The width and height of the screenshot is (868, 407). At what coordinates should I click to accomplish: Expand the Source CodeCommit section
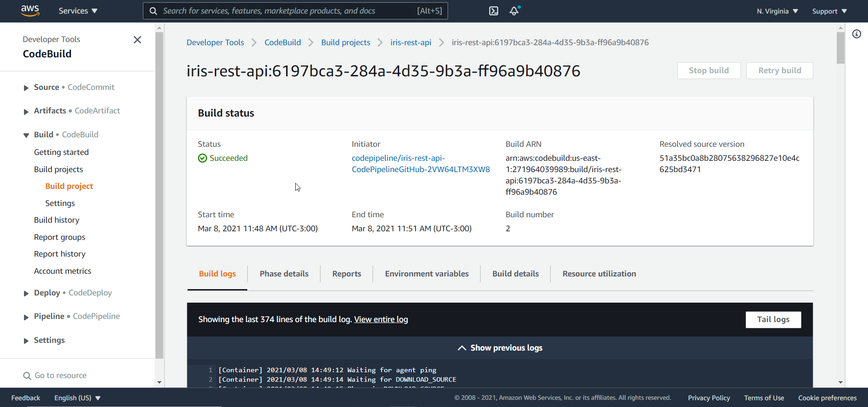click(x=26, y=88)
